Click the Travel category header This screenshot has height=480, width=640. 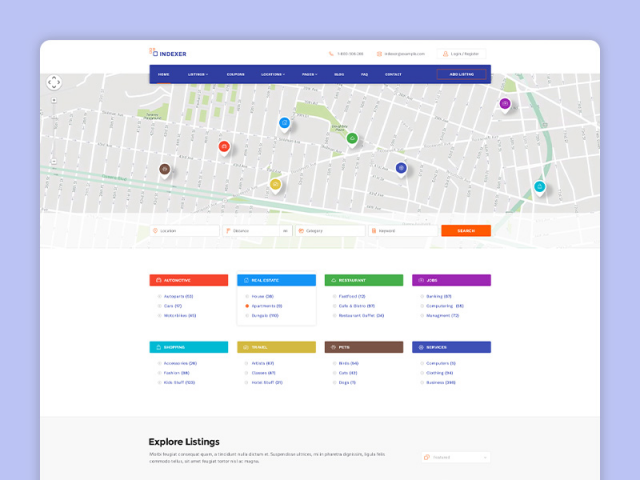point(276,347)
